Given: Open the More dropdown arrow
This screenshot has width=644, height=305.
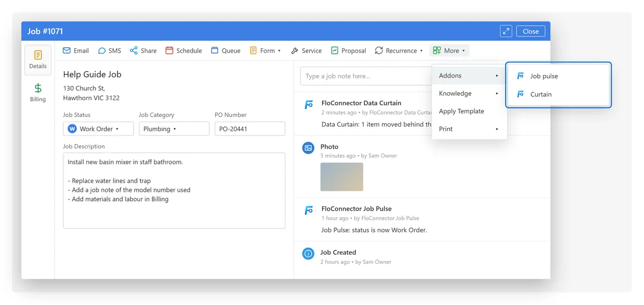Looking at the screenshot, I should click(x=464, y=51).
